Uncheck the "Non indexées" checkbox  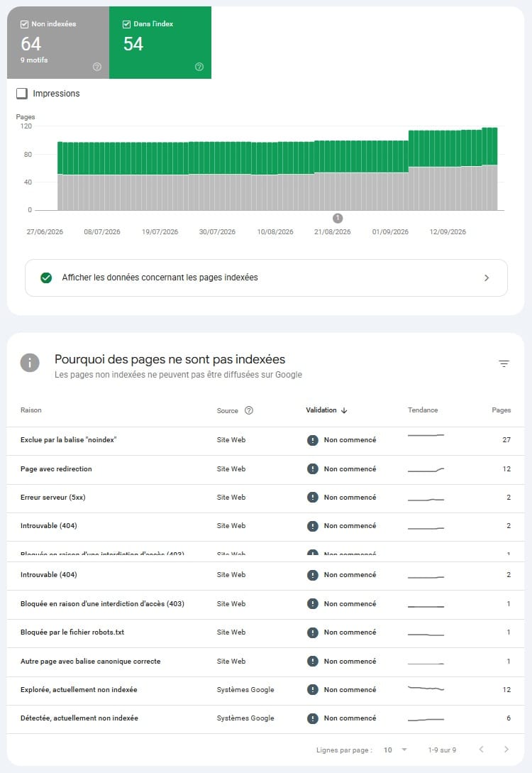click(24, 24)
